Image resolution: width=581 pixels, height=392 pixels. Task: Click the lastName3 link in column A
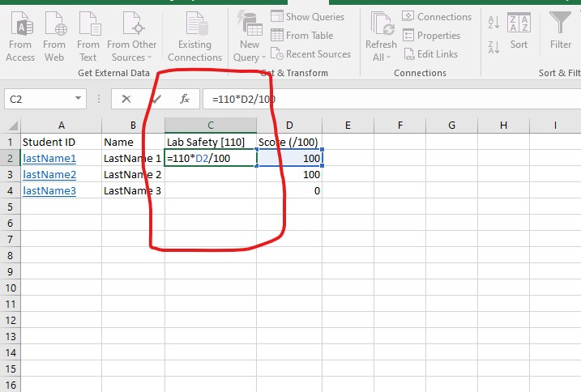coord(49,190)
